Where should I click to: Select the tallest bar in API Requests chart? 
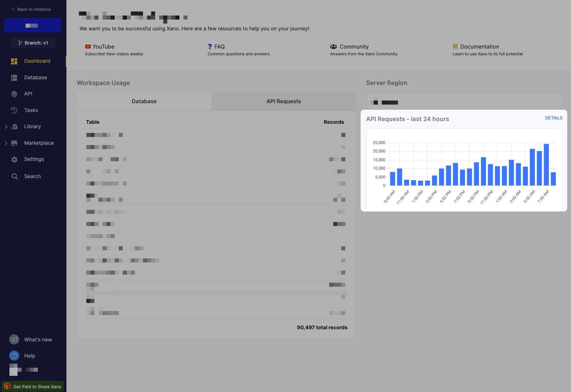[x=546, y=165]
